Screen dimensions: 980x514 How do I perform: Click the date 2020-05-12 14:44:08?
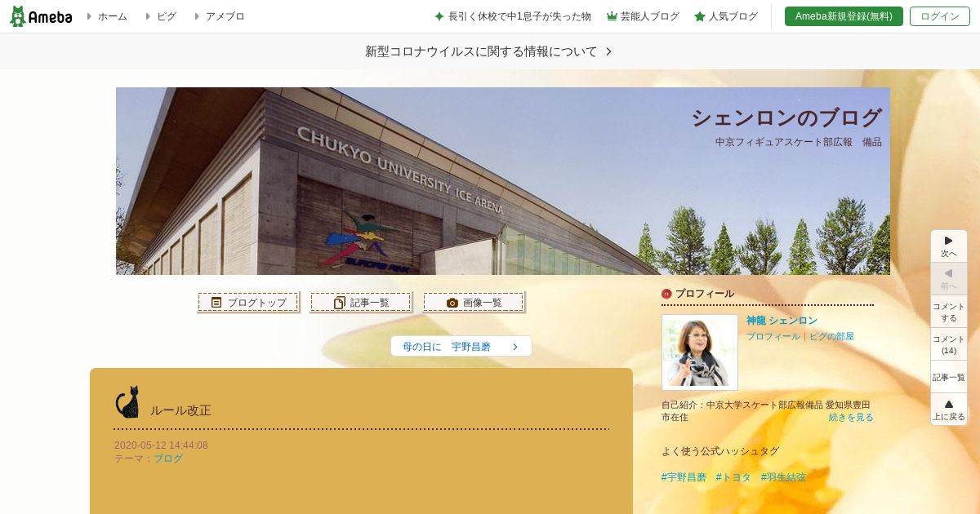[161, 445]
